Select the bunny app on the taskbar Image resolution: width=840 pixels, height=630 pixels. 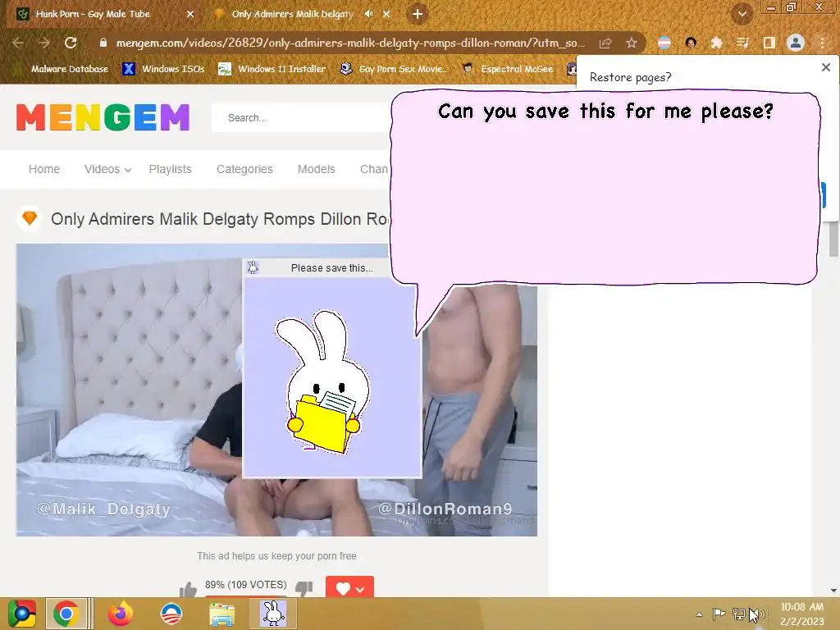point(273,614)
